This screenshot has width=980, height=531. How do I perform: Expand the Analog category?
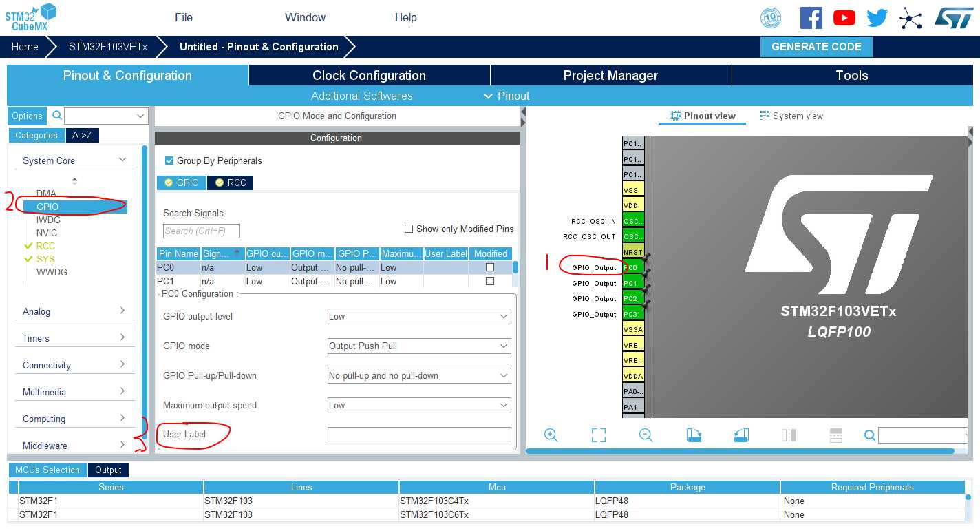click(74, 311)
